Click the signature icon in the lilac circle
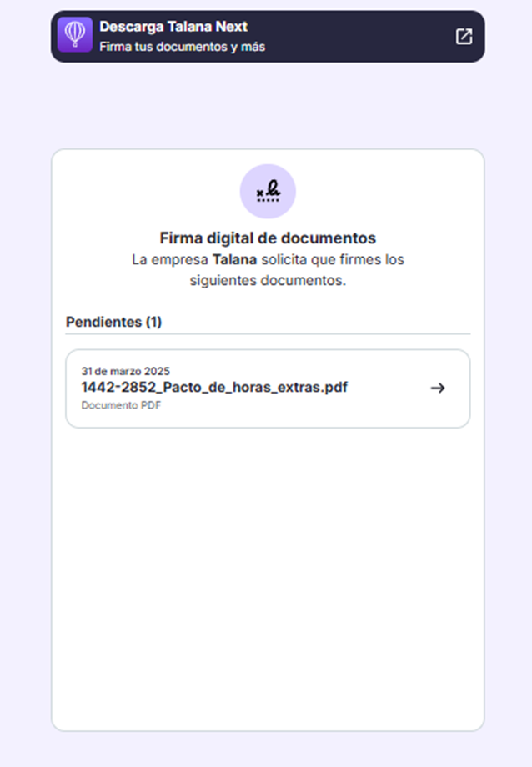532x767 pixels. 268,191
